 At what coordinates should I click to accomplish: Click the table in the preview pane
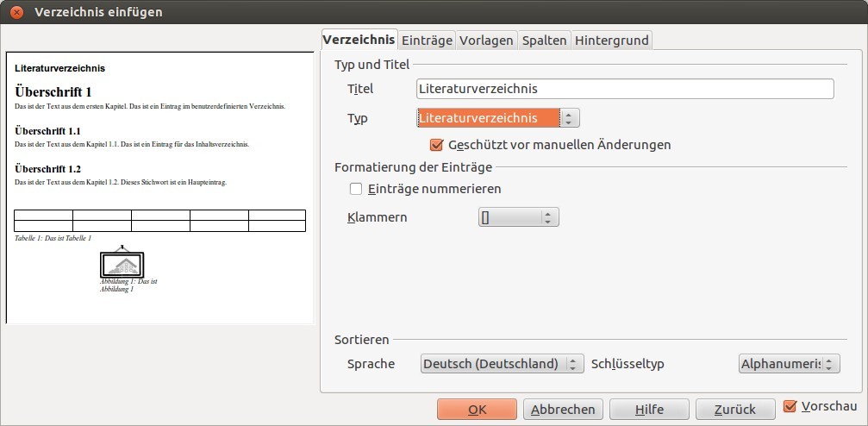(x=159, y=221)
